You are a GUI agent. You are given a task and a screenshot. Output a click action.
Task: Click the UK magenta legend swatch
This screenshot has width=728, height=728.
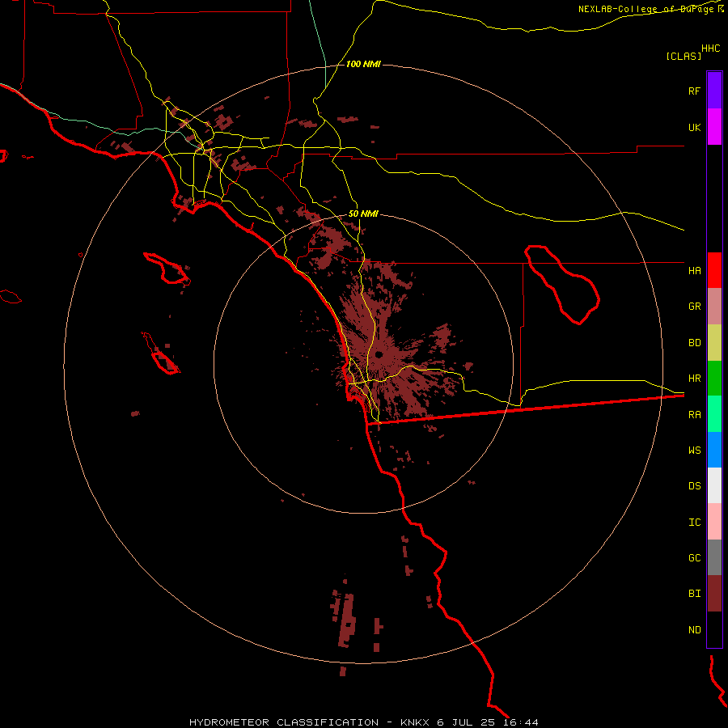(714, 126)
